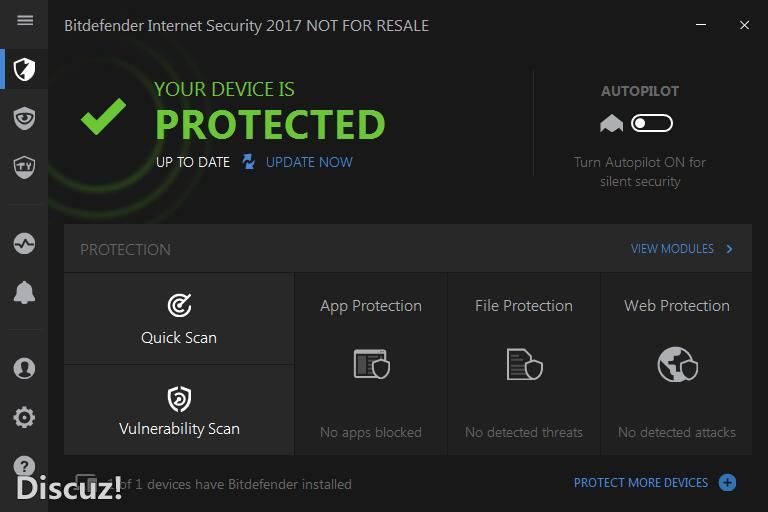Screen dimensions: 768x512
Task: Expand View Modules chevron arrow
Action: [730, 249]
